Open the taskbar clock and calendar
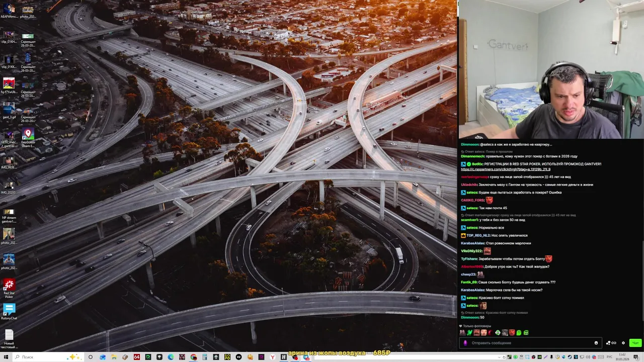Screen dimensions: 644x362 click(622, 357)
